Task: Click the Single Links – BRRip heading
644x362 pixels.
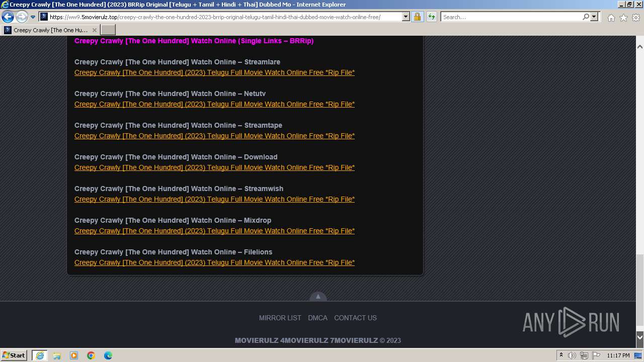Action: coord(194,41)
